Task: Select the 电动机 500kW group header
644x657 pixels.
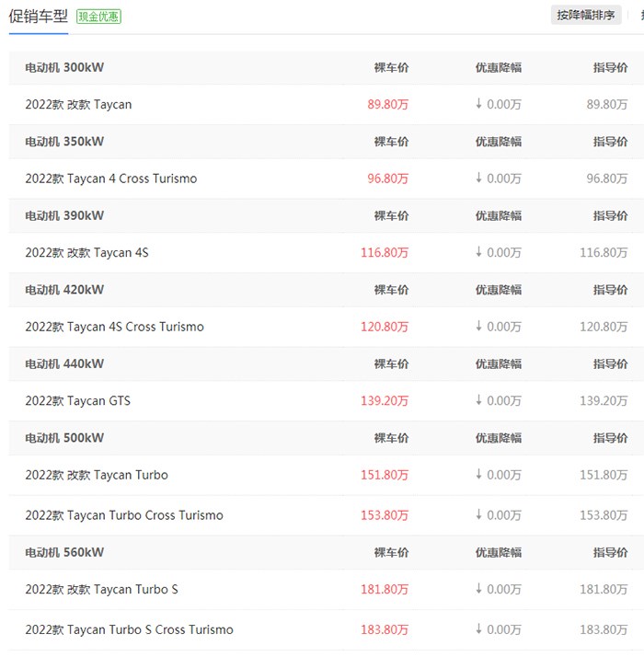Action: point(64,438)
